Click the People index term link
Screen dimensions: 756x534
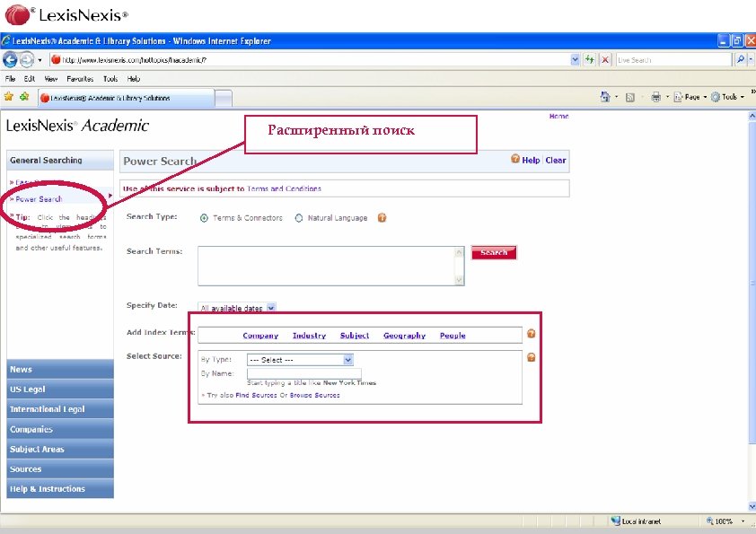[x=453, y=336]
